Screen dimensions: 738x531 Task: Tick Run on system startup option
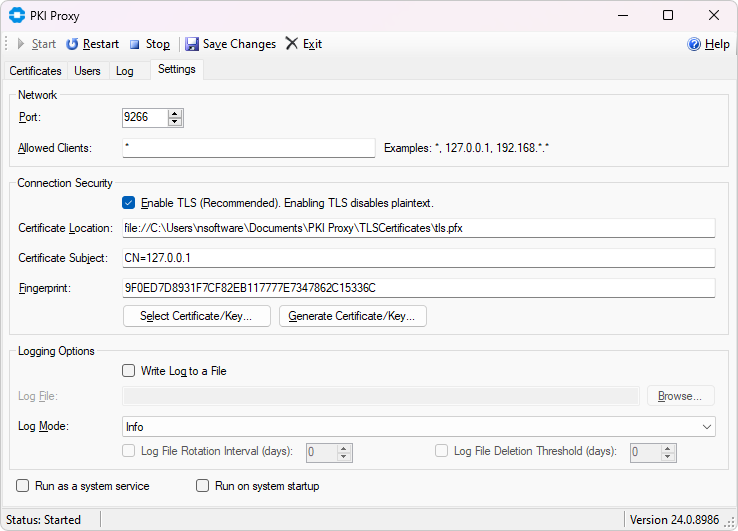(202, 486)
